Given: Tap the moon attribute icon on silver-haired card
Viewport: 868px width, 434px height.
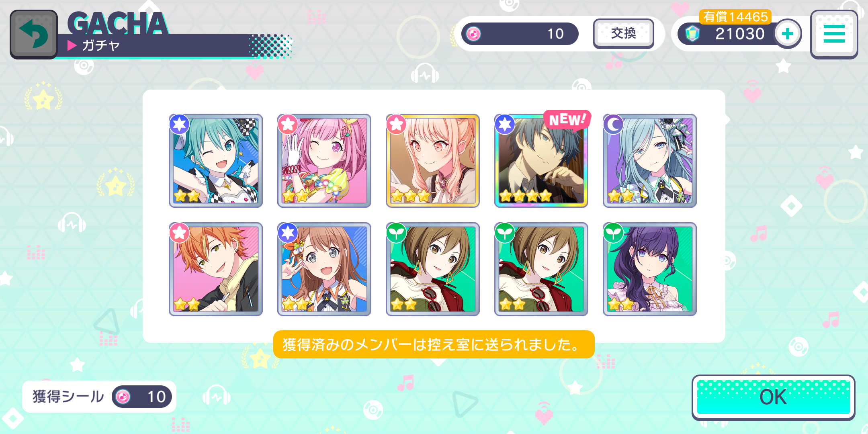Looking at the screenshot, I should (x=613, y=125).
